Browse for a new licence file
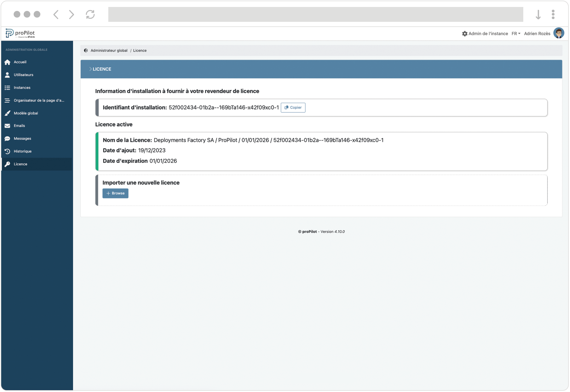 coord(115,193)
